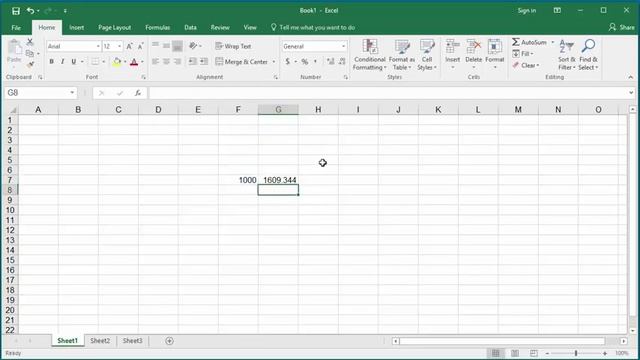Open Find & Select menu
This screenshot has width=640, height=360.
click(588, 55)
